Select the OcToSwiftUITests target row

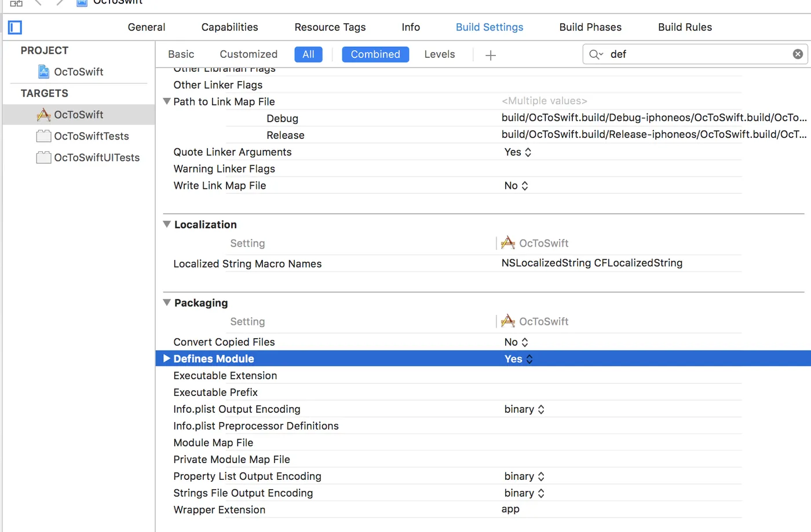[79, 157]
